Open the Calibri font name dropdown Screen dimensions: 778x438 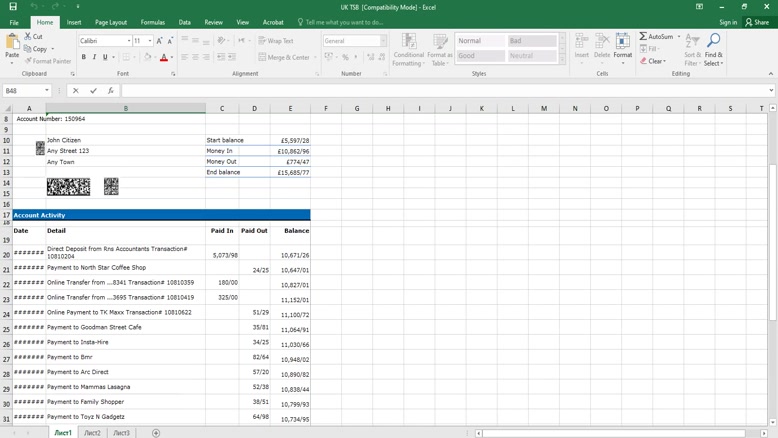point(129,41)
